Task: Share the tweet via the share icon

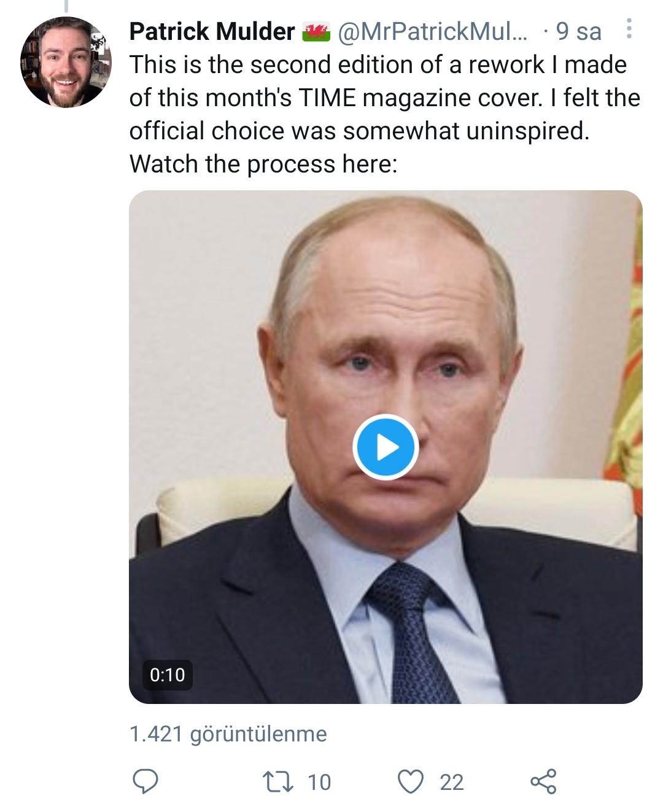Action: [x=543, y=781]
